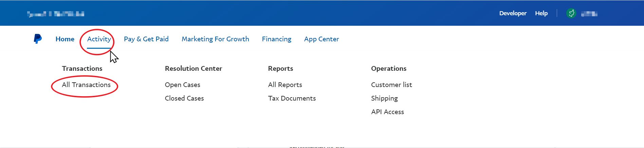Open All Reports
The height and width of the screenshot is (148, 644).
tap(285, 85)
